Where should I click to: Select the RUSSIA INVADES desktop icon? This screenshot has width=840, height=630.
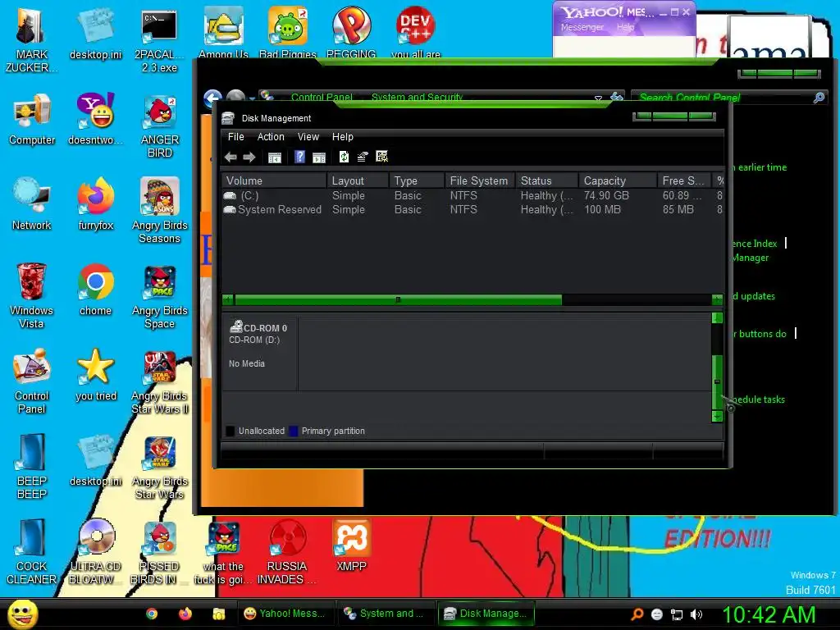pyautogui.click(x=287, y=552)
